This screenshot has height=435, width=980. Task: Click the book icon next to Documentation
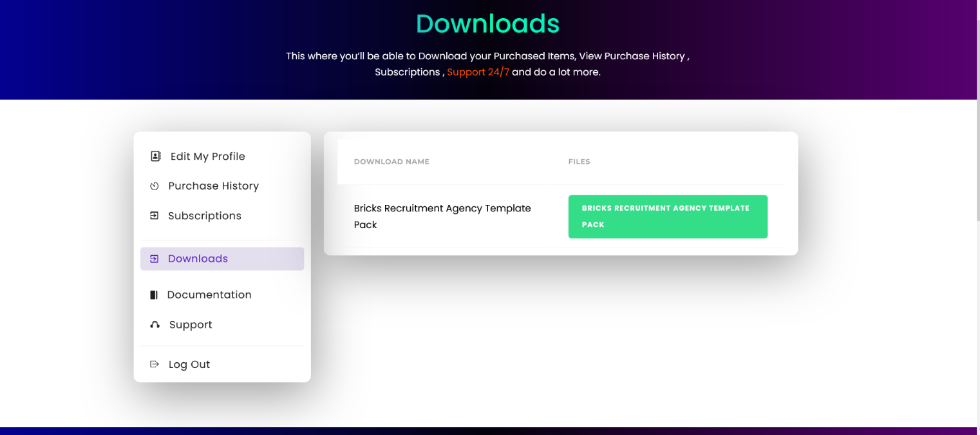point(155,295)
